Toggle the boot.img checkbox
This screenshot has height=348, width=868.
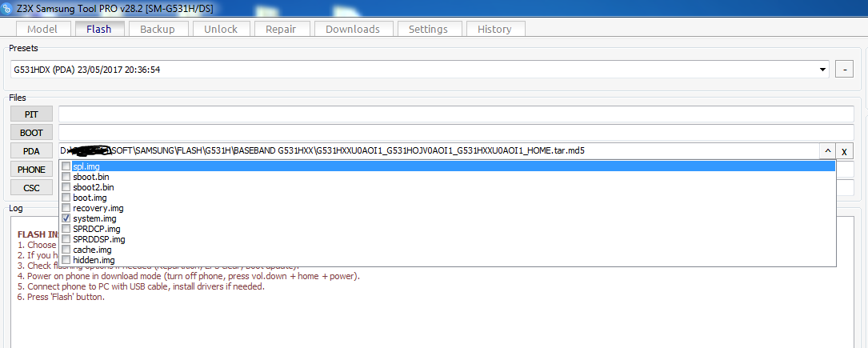click(66, 198)
